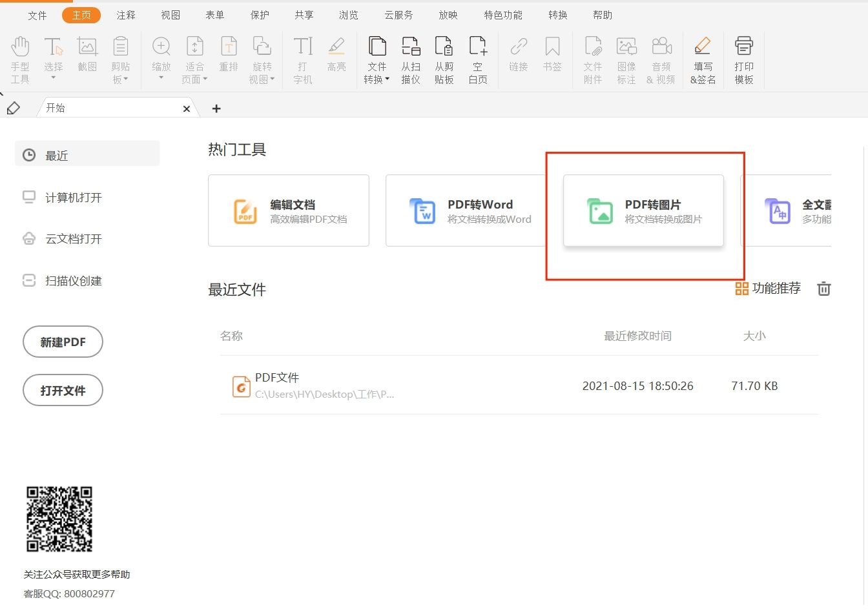
Task: Click the 新建PDF button
Action: [63, 342]
